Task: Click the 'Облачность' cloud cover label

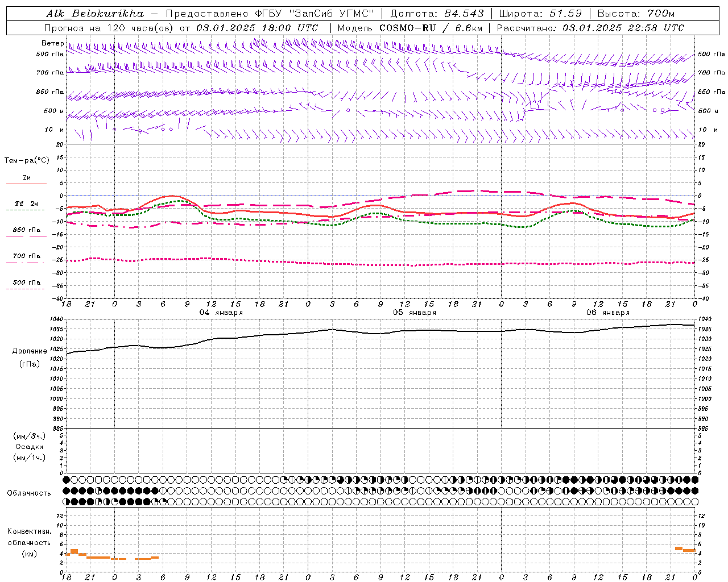Action: tap(29, 493)
